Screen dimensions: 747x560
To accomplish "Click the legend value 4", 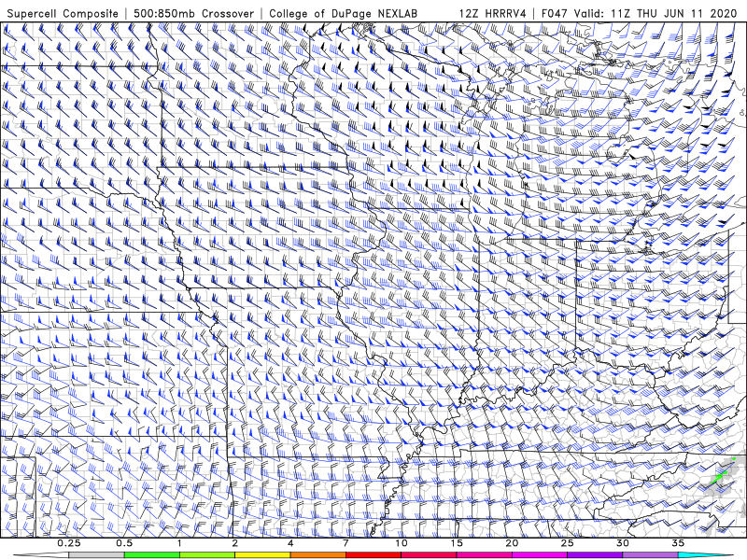I will pyautogui.click(x=290, y=543).
